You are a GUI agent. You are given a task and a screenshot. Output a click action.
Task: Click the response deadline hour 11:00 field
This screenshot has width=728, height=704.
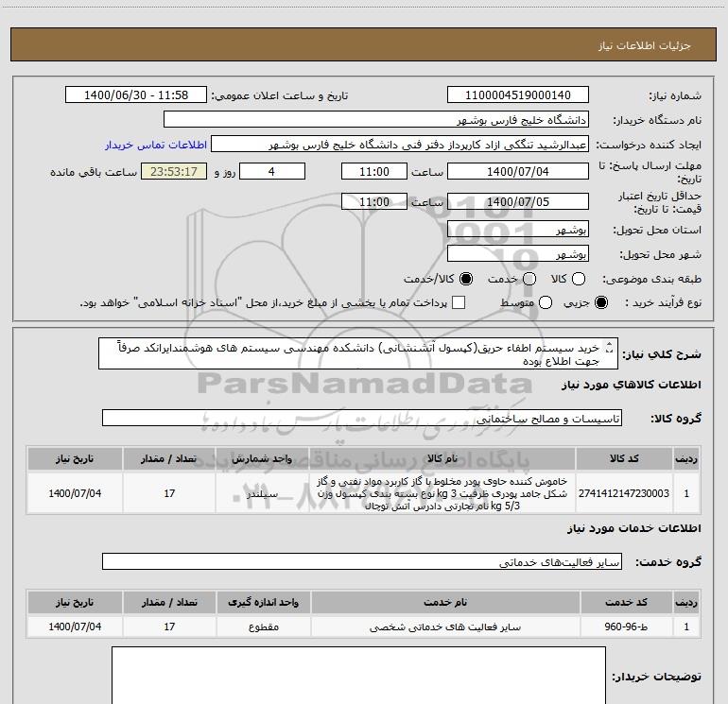click(374, 171)
